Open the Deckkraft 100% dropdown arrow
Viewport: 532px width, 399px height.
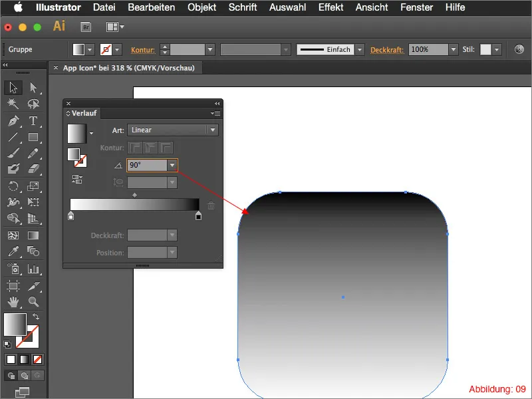tap(454, 49)
